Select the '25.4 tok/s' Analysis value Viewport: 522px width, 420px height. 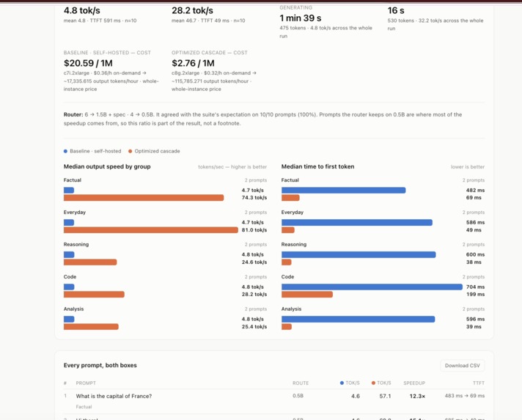tap(254, 327)
